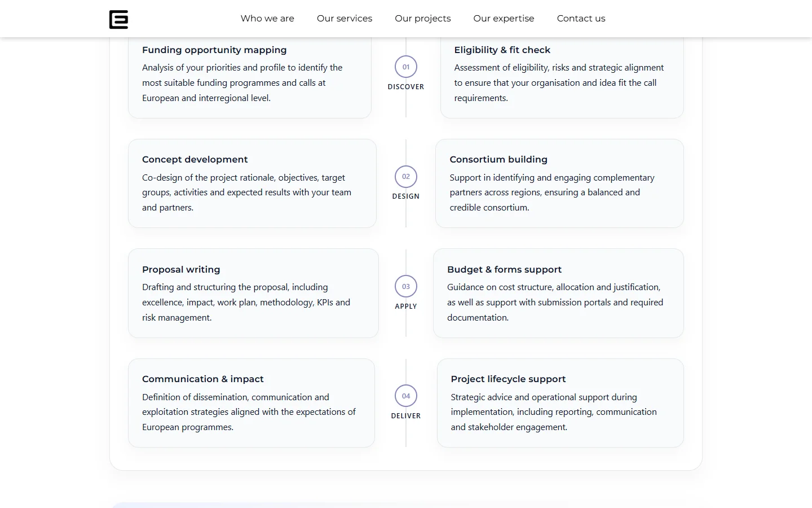
Task: Select the Budget & forms support heading
Action: [505, 270]
